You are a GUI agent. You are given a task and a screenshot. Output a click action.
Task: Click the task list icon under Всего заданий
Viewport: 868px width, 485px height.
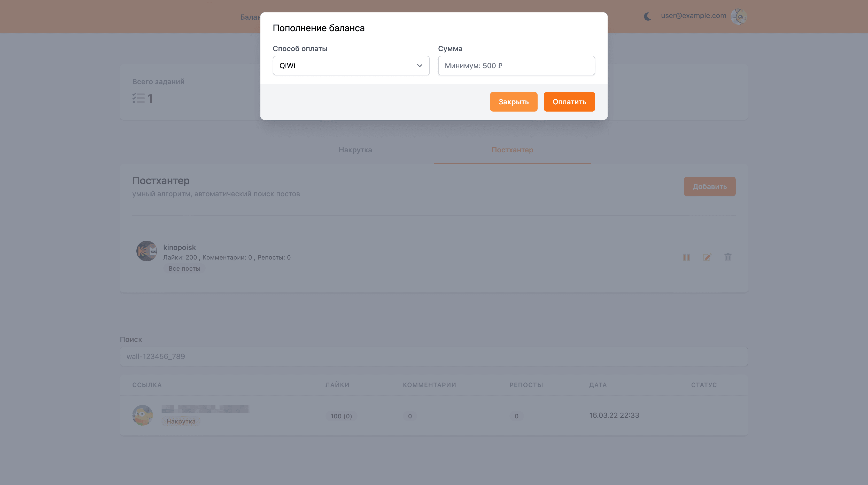pos(138,98)
